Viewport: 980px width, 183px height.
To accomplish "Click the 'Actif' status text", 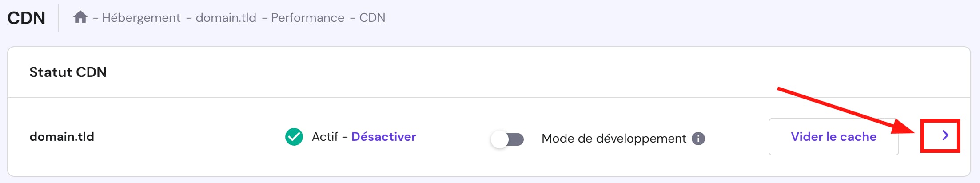I will pyautogui.click(x=325, y=137).
